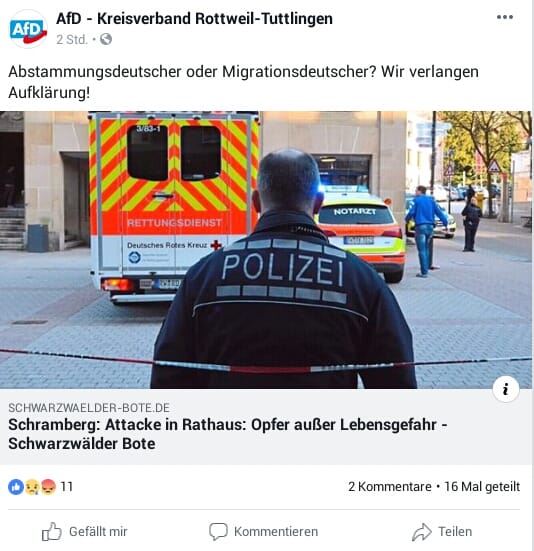This screenshot has width=534, height=551.
Task: Click the sad face reaction icon
Action: tap(32, 487)
